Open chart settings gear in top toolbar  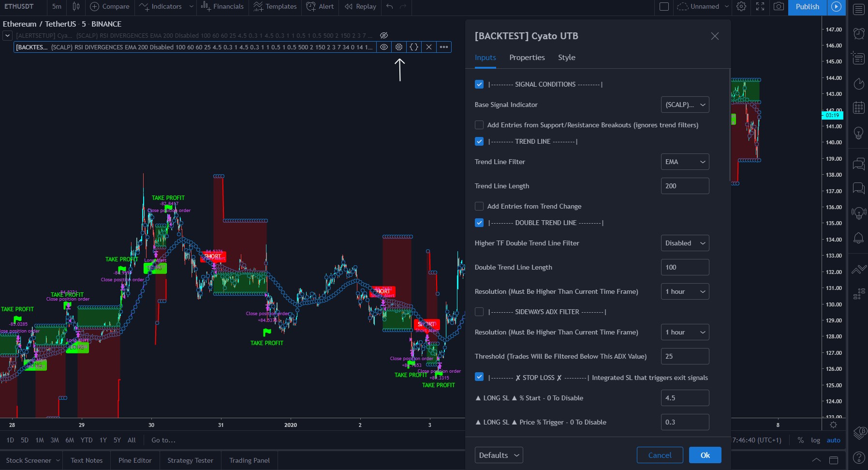pyautogui.click(x=741, y=6)
